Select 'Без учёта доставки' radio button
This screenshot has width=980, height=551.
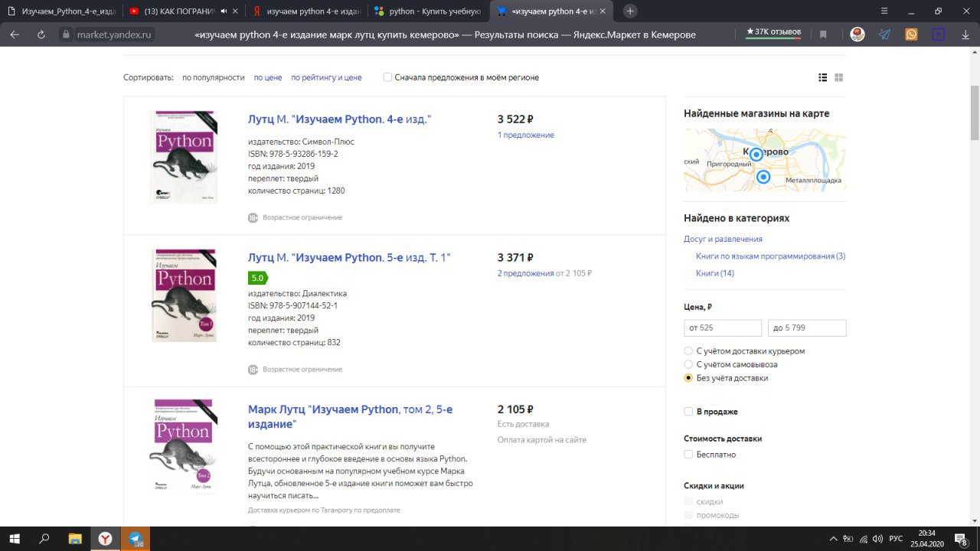point(688,378)
